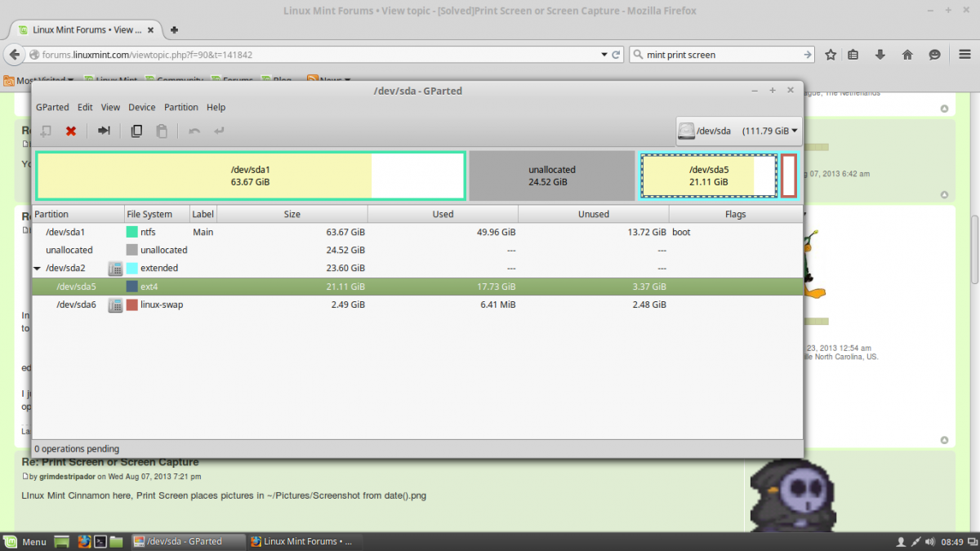Viewport: 980px width, 551px height.
Task: Click the Resize/Move partition arrow icon
Action: click(x=104, y=131)
